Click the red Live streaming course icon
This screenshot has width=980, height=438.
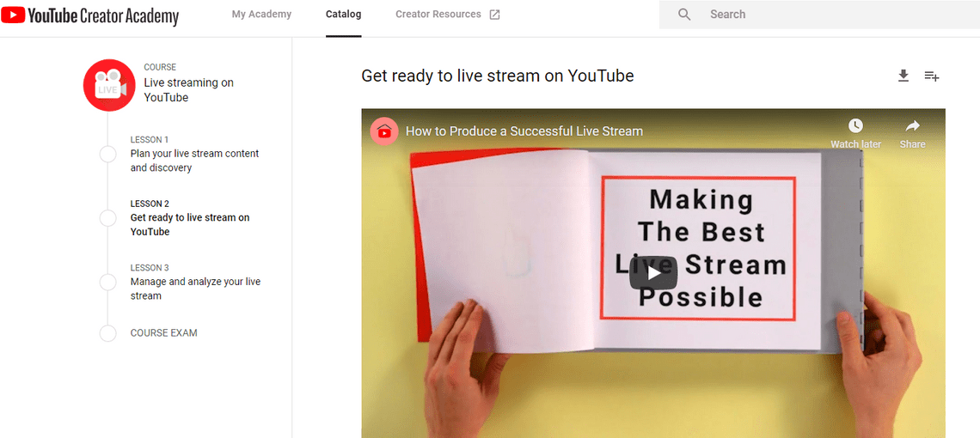tap(109, 86)
